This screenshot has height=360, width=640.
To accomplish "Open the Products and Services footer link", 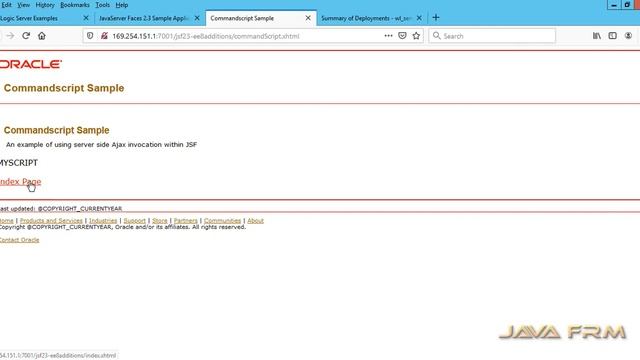I will 51,220.
